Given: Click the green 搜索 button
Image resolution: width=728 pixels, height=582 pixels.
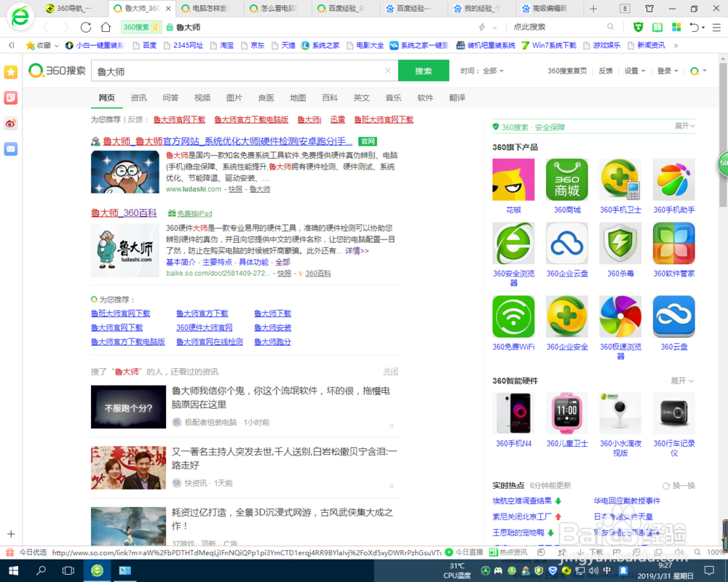Looking at the screenshot, I should 424,71.
